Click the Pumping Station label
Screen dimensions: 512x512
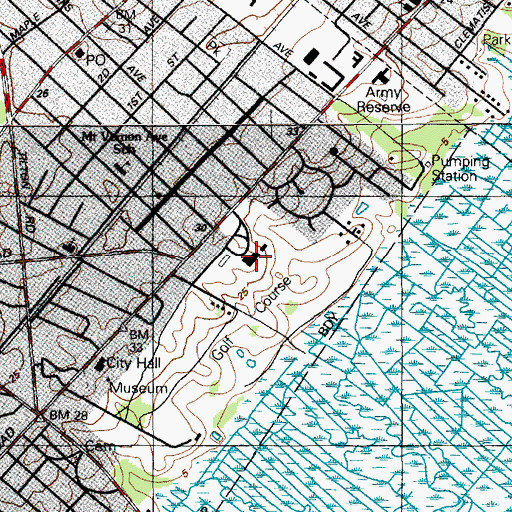click(x=460, y=169)
